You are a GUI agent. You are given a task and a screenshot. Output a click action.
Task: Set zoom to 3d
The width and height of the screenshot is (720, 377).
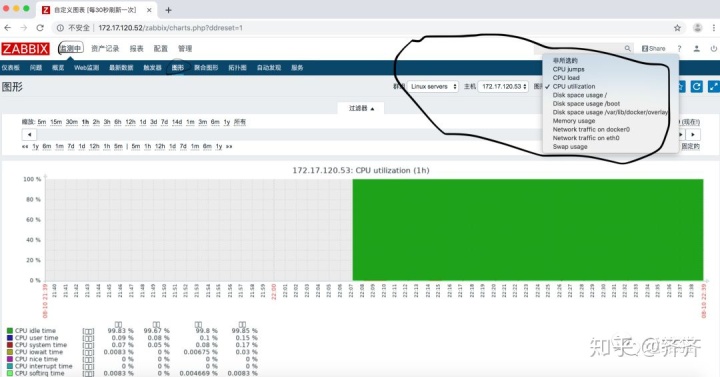click(x=153, y=122)
